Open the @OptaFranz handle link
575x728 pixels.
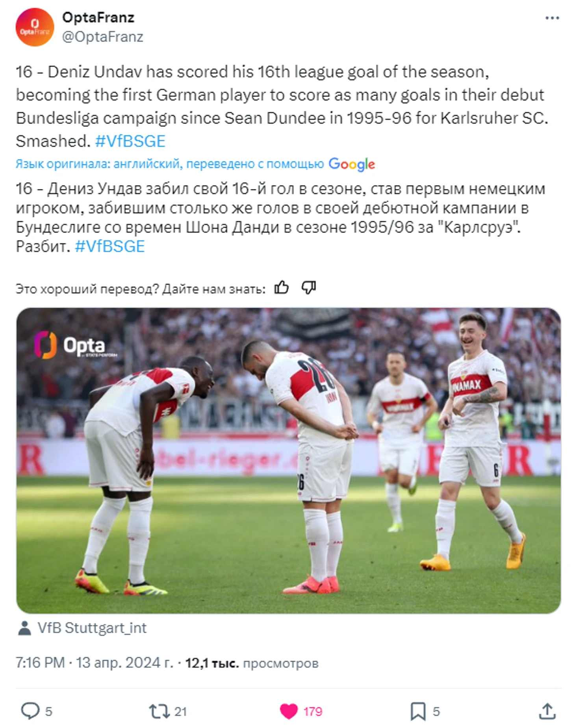tap(103, 37)
